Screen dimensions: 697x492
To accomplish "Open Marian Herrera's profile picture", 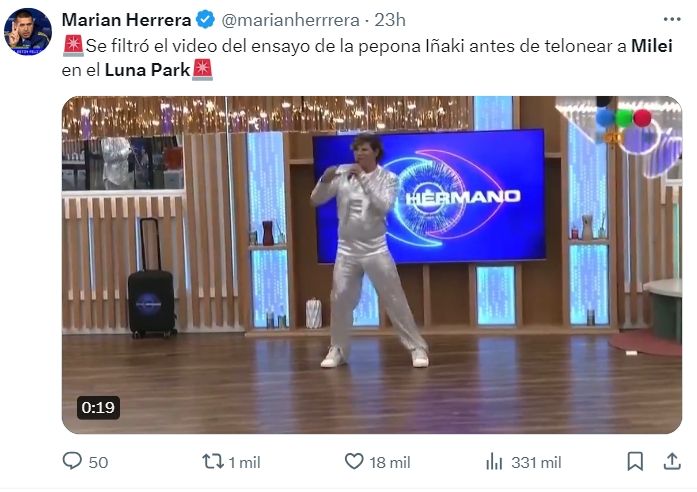I will coord(28,32).
